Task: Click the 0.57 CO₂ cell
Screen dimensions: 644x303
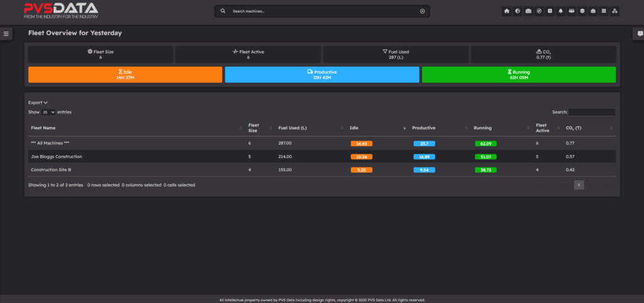Action: point(570,157)
